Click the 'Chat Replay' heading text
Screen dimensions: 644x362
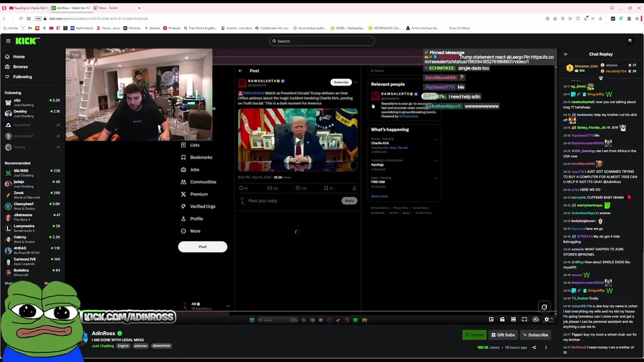(601, 54)
